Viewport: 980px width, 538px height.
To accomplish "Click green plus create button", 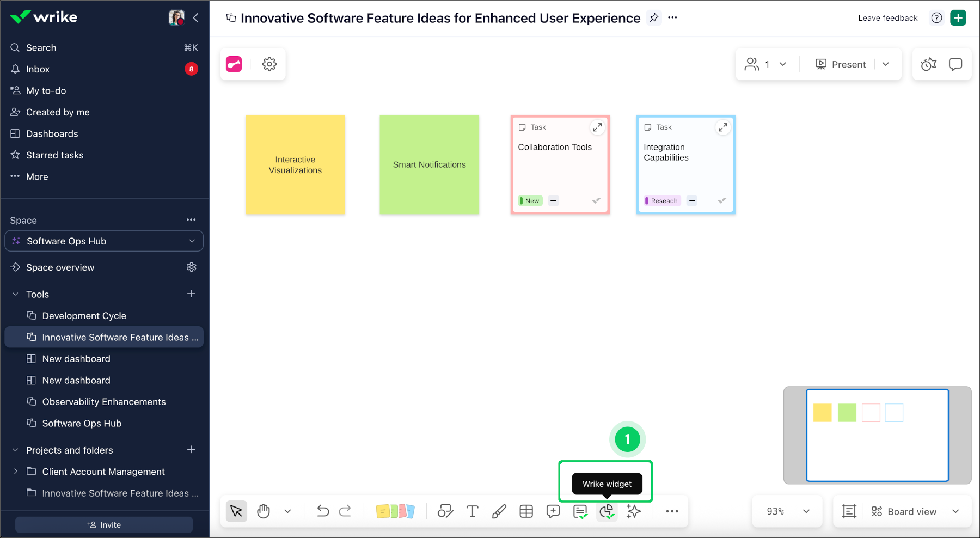I will 958,18.
